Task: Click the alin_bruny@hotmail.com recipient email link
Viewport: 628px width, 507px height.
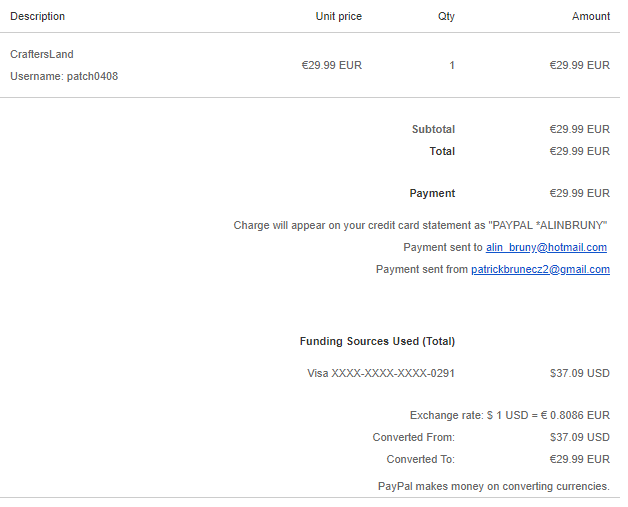Action: tap(546, 247)
